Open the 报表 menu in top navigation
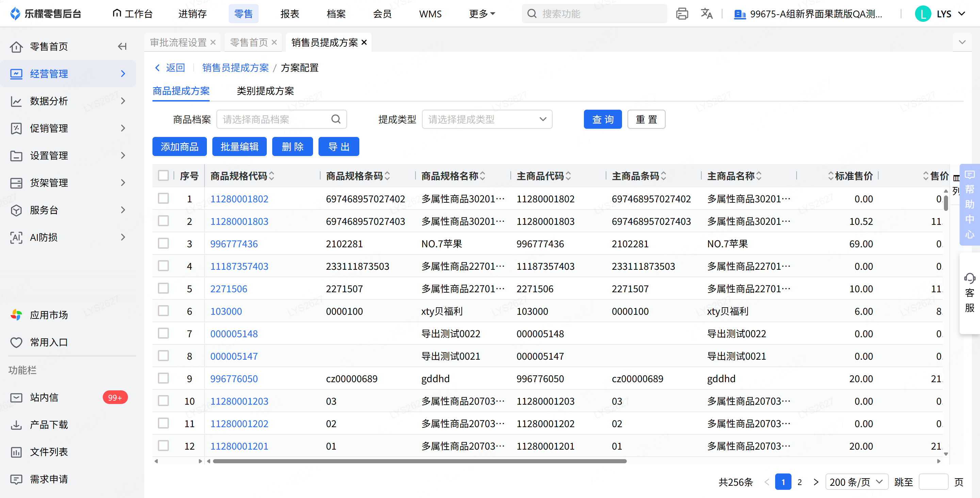 [290, 14]
